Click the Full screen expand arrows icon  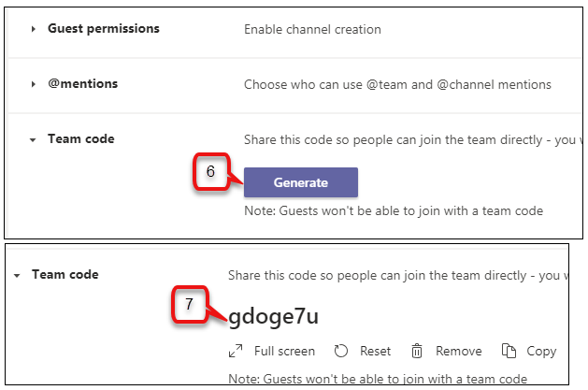click(236, 351)
